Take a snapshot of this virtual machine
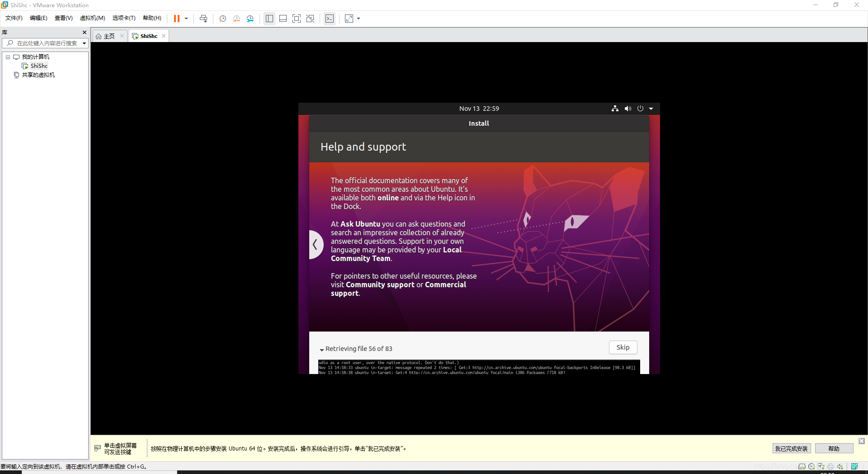This screenshot has height=474, width=868. click(223, 19)
